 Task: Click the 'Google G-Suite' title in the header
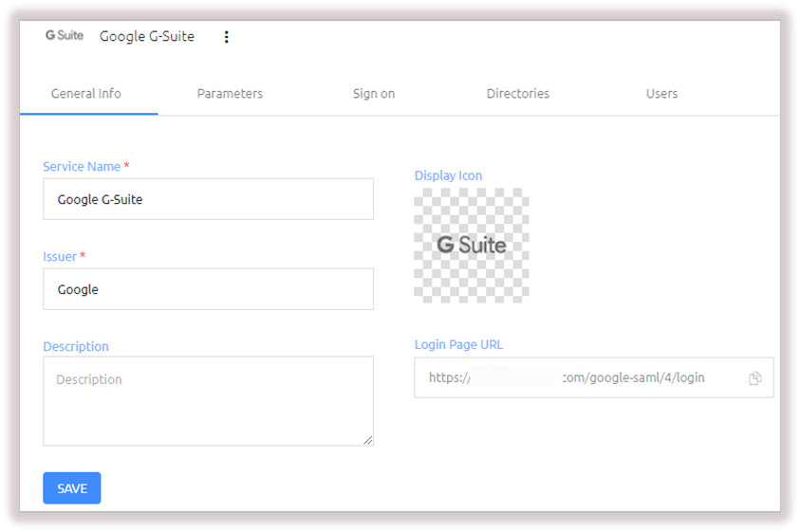pos(147,36)
